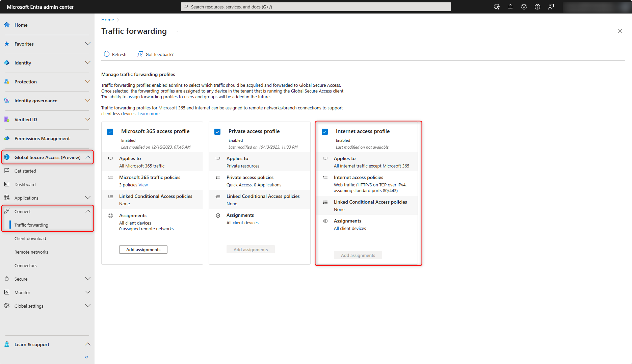
Task: Open the notifications bell
Action: pyautogui.click(x=510, y=7)
